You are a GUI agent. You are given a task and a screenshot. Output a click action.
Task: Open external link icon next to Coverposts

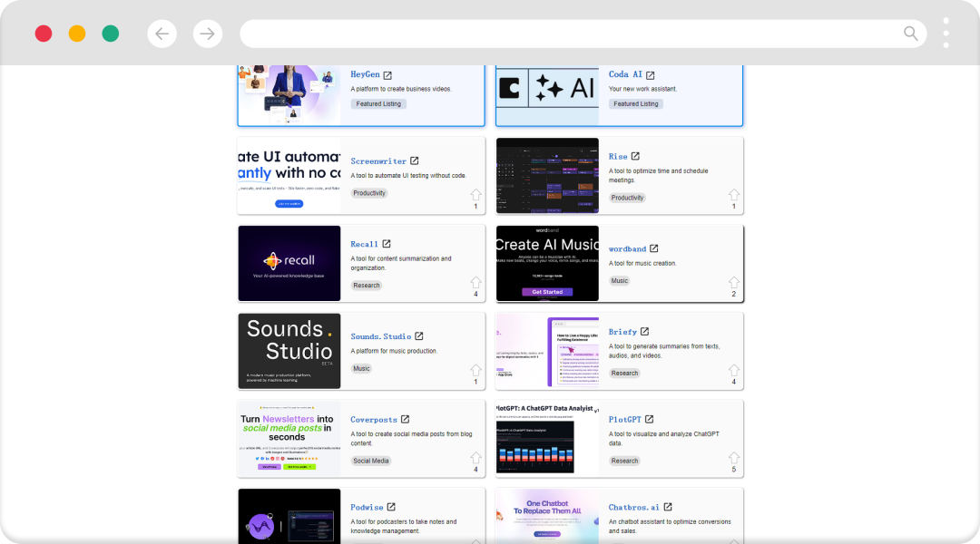(405, 419)
